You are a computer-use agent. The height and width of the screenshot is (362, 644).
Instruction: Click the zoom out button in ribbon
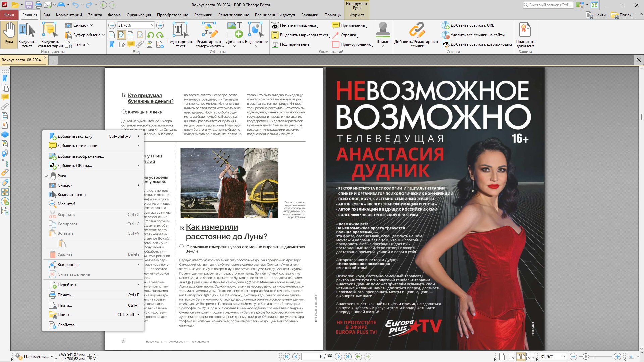pyautogui.click(x=112, y=25)
